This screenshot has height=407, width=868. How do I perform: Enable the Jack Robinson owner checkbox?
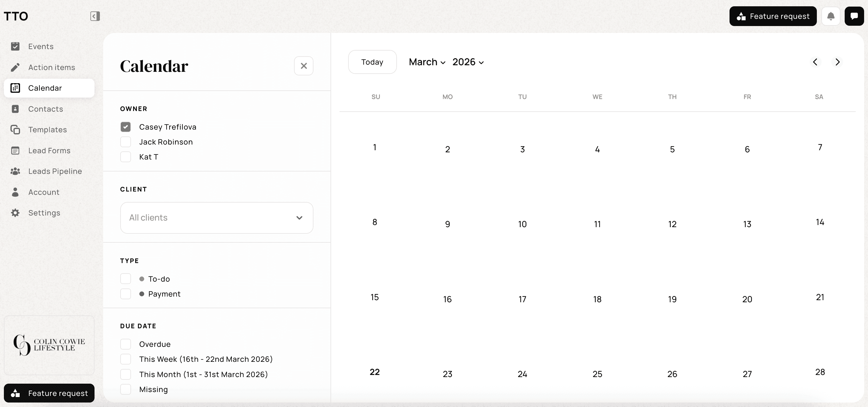click(x=126, y=142)
